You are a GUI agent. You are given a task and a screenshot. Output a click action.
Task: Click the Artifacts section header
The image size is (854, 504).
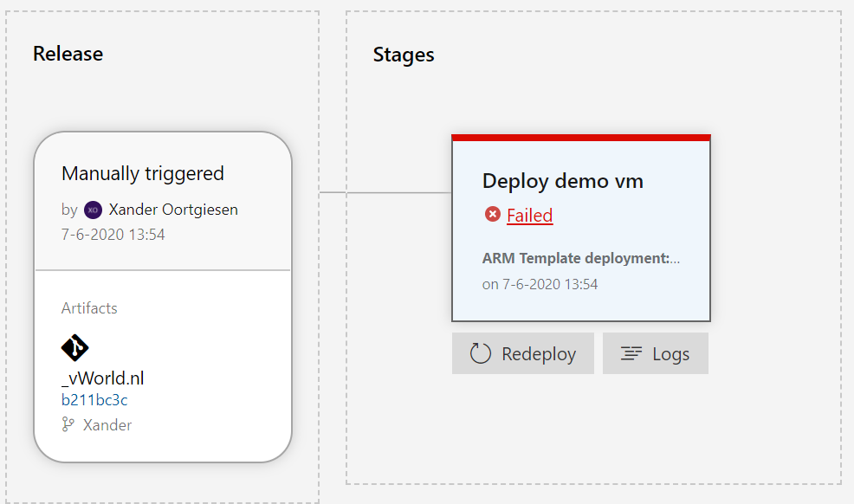tap(89, 307)
